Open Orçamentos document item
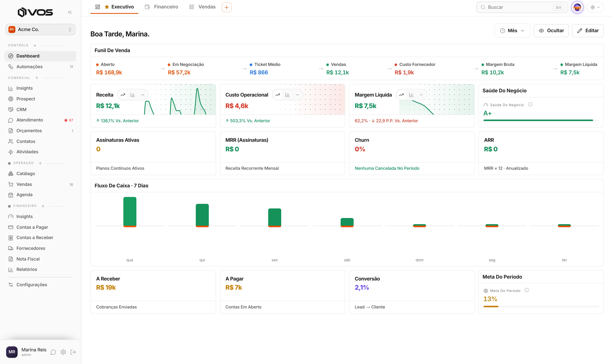Screen dimensions: 613x364 40,131
